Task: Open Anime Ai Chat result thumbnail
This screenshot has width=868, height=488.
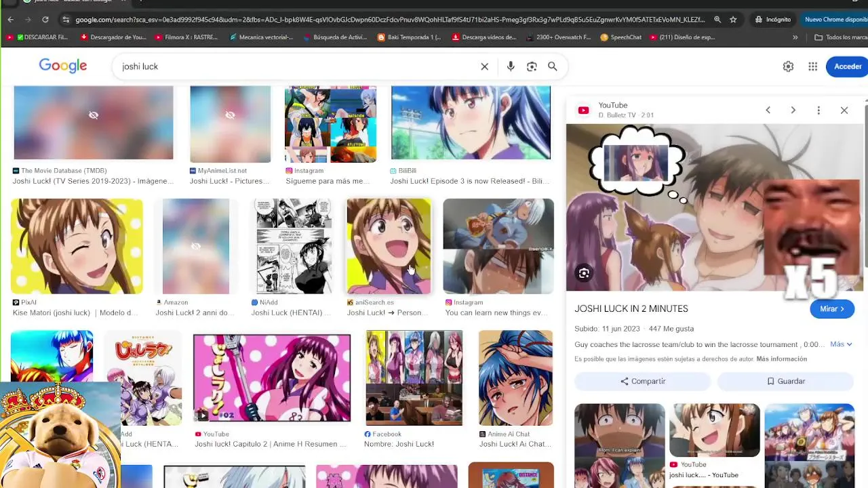Action: tap(515, 378)
